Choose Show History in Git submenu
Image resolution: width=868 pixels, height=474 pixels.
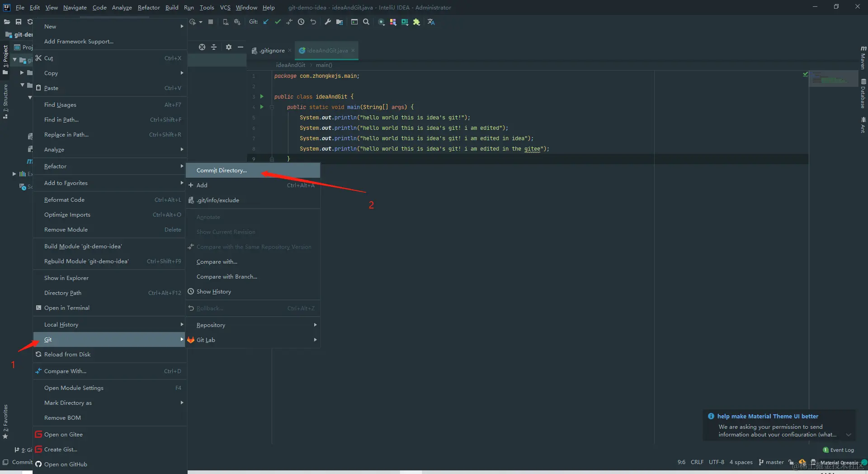[253, 292]
